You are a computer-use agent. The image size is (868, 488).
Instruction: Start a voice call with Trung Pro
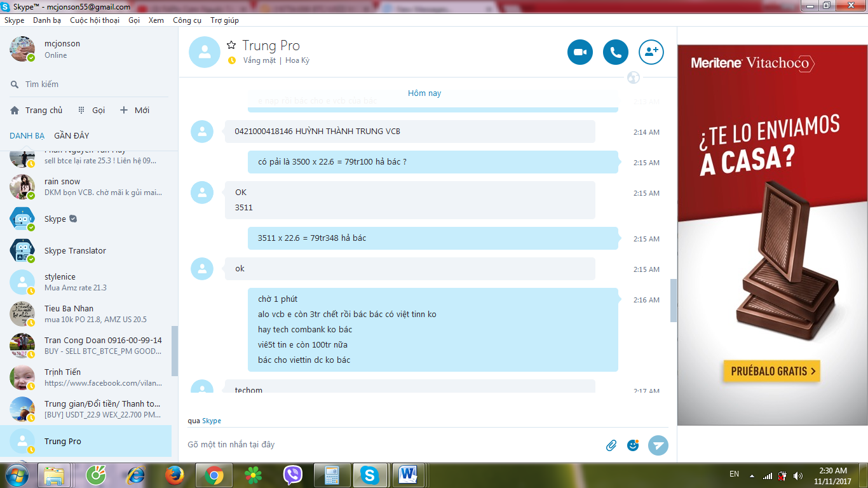click(x=616, y=52)
